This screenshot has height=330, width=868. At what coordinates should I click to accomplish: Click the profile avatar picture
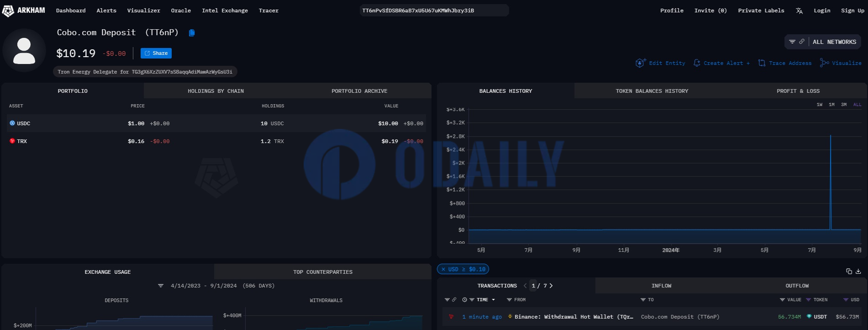click(x=24, y=50)
